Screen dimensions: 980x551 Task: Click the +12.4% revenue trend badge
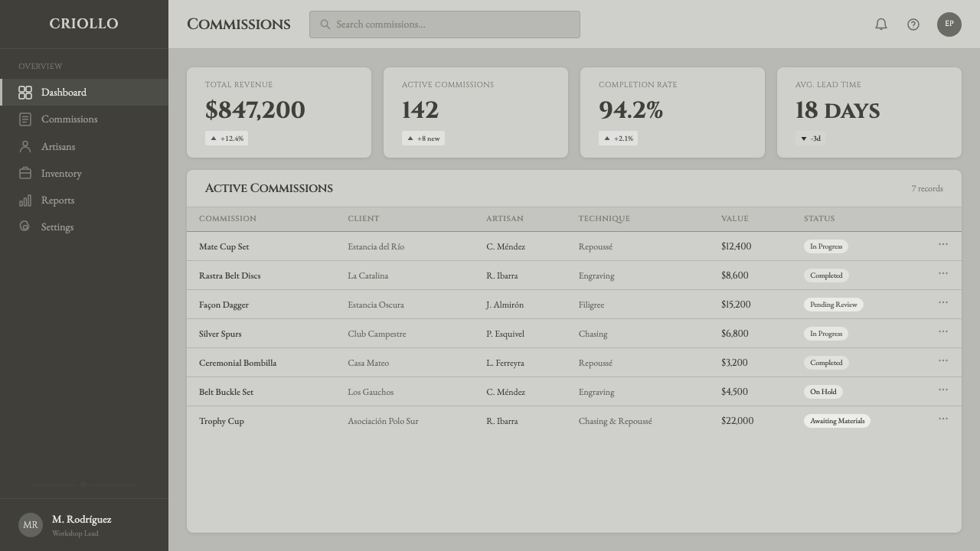pos(227,139)
